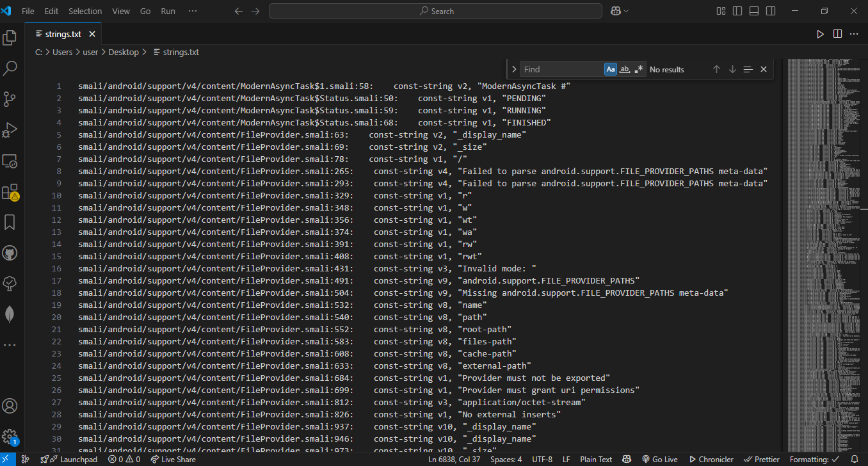Image resolution: width=868 pixels, height=466 pixels.
Task: Open the MongoDB leaf icon view
Action: (x=10, y=314)
